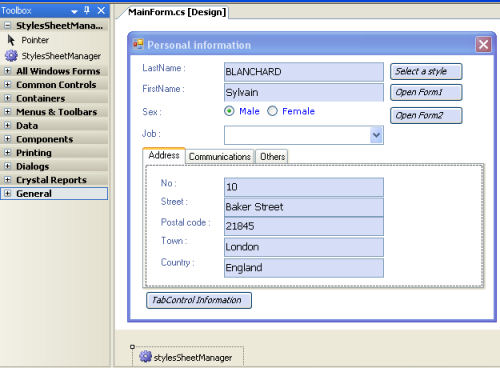Viewport: 500px width, 368px height.
Task: Click the TabControl Information button
Action: click(199, 300)
